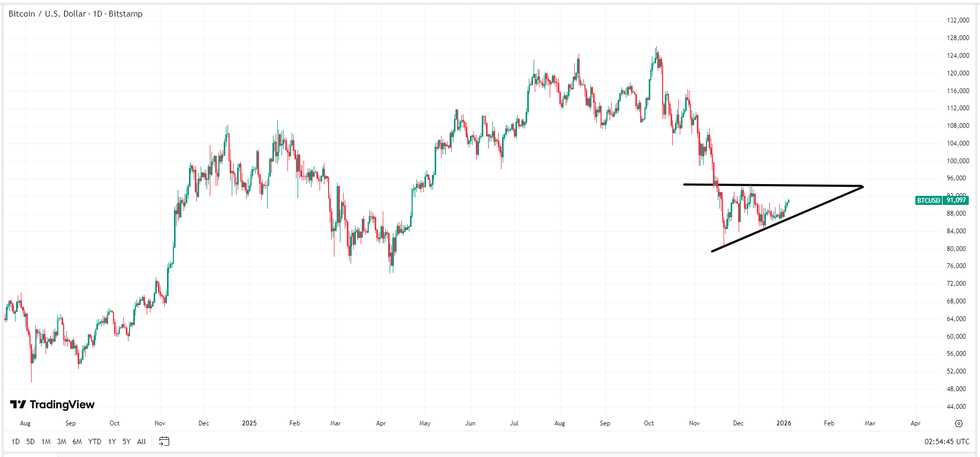
Task: Enable the 6M range view
Action: click(x=77, y=441)
